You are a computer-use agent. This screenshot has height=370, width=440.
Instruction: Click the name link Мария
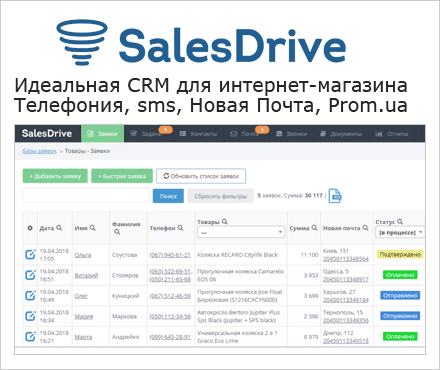point(84,316)
